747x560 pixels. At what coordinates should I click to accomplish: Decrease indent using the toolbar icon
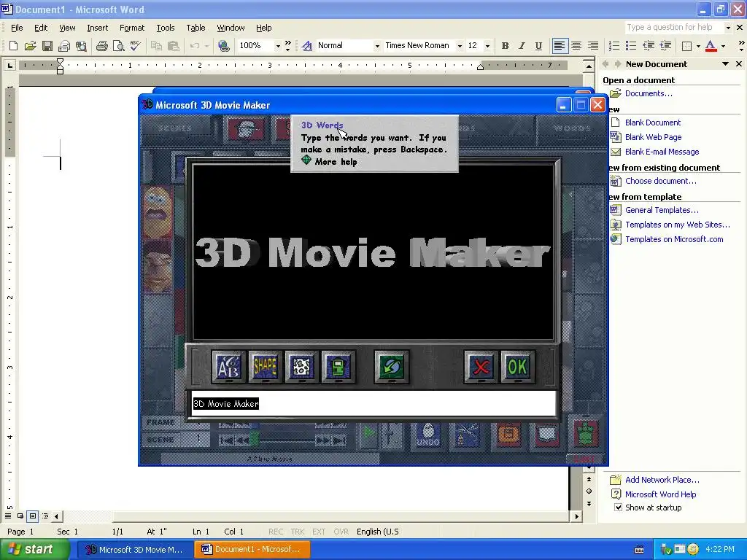pyautogui.click(x=649, y=46)
